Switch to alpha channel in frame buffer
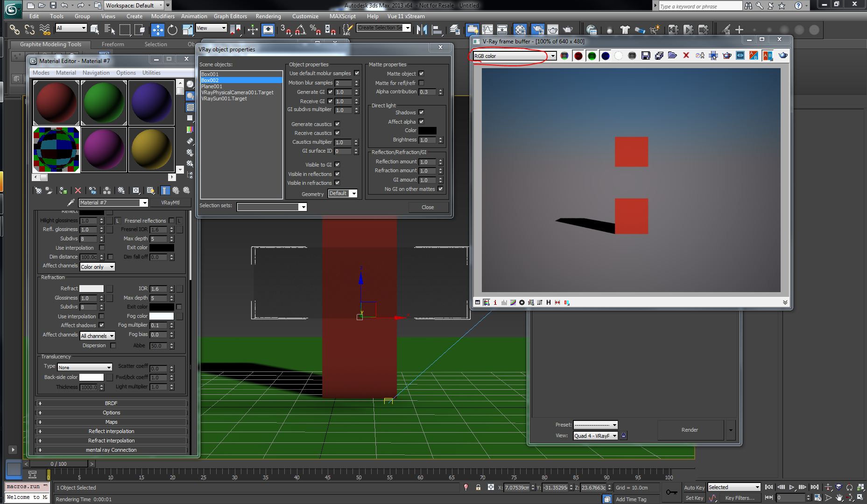Viewport: 867px width, 504px height. click(619, 56)
